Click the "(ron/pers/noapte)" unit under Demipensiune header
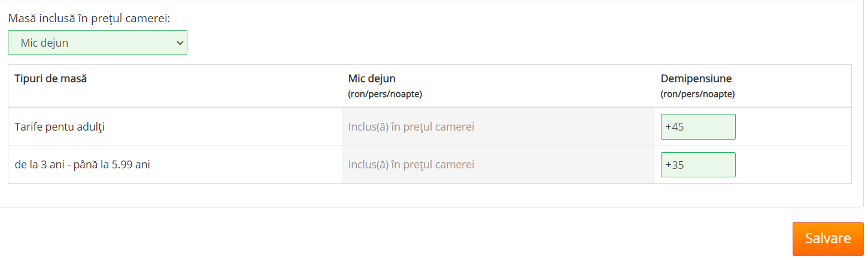 (697, 94)
